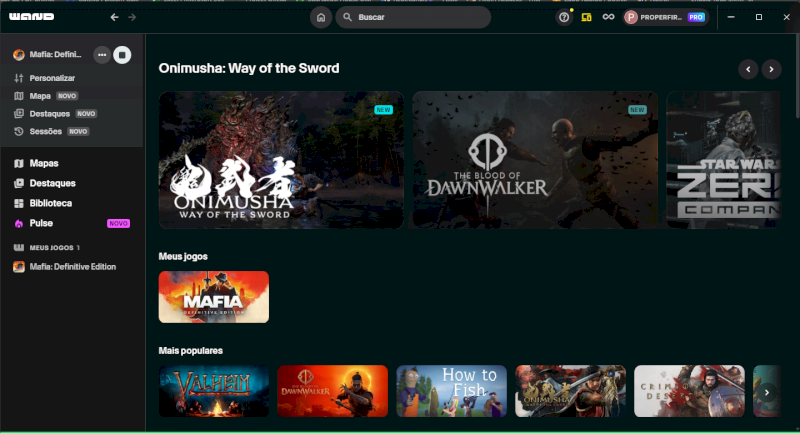Click the search magnifier icon
Image resolution: width=800 pixels, height=433 pixels.
347,17
